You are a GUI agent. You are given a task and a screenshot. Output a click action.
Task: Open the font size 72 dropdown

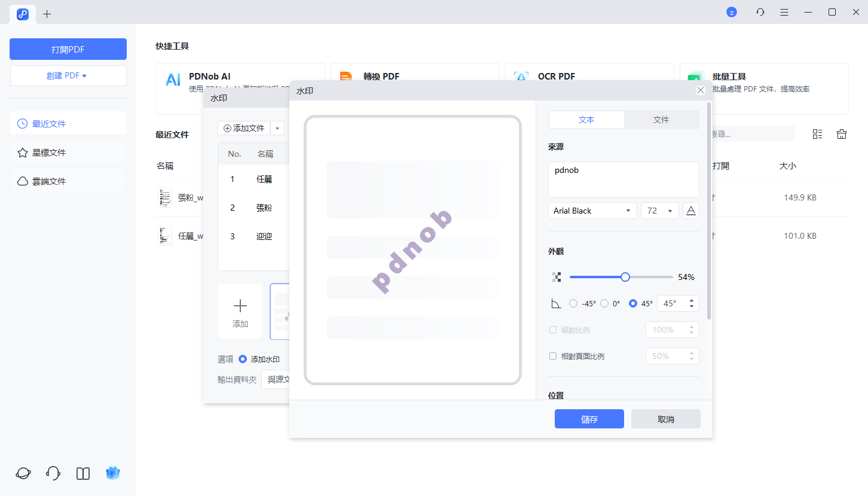tap(659, 211)
